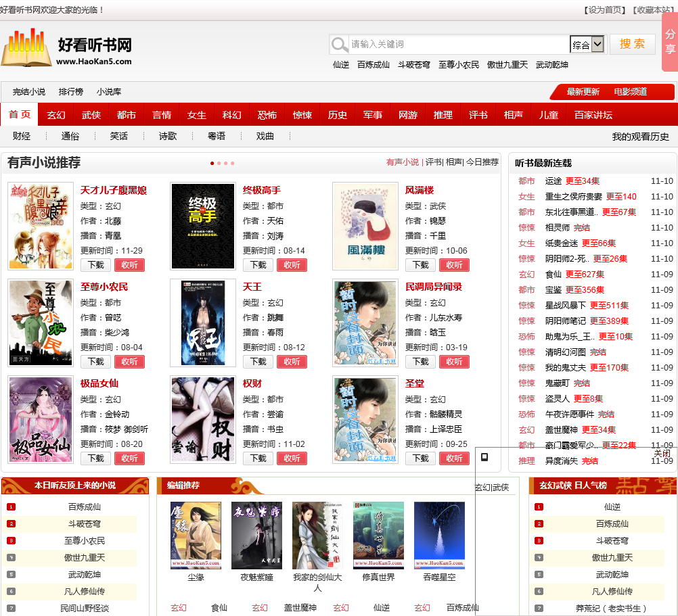Open 极品女仙 cover thumbnail
Viewport: 678px width, 616px height.
41,419
